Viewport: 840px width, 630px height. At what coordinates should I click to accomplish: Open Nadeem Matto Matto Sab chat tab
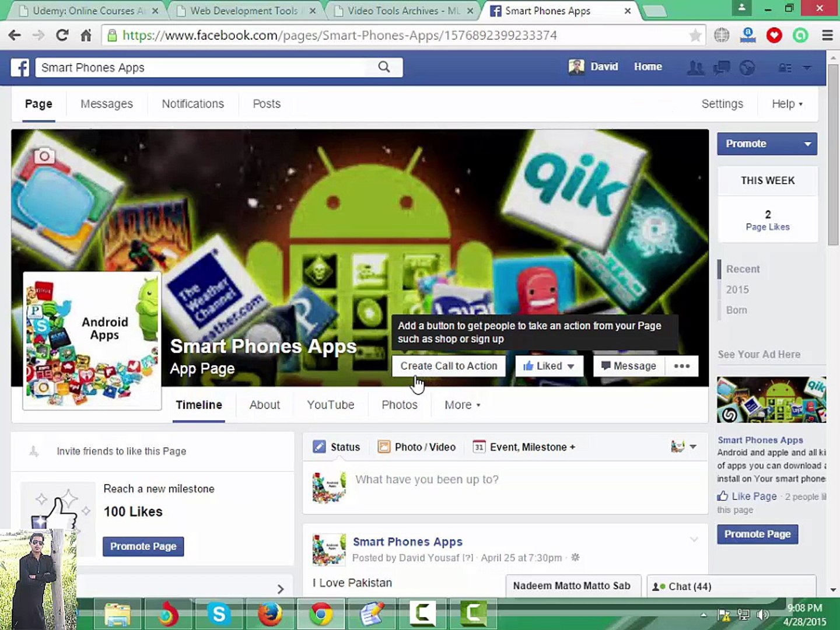coord(573,586)
